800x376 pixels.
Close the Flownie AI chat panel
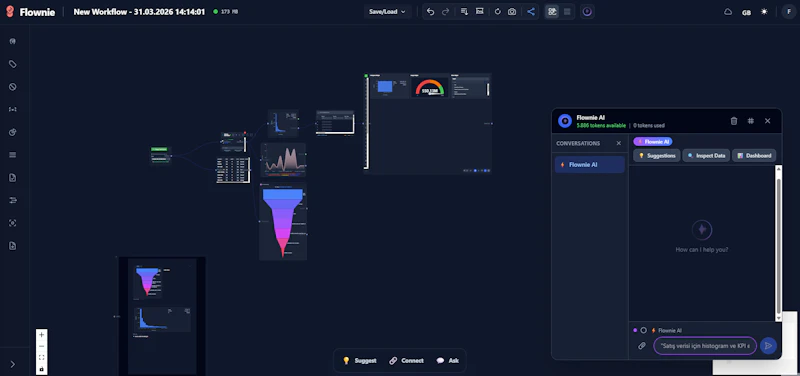[767, 121]
